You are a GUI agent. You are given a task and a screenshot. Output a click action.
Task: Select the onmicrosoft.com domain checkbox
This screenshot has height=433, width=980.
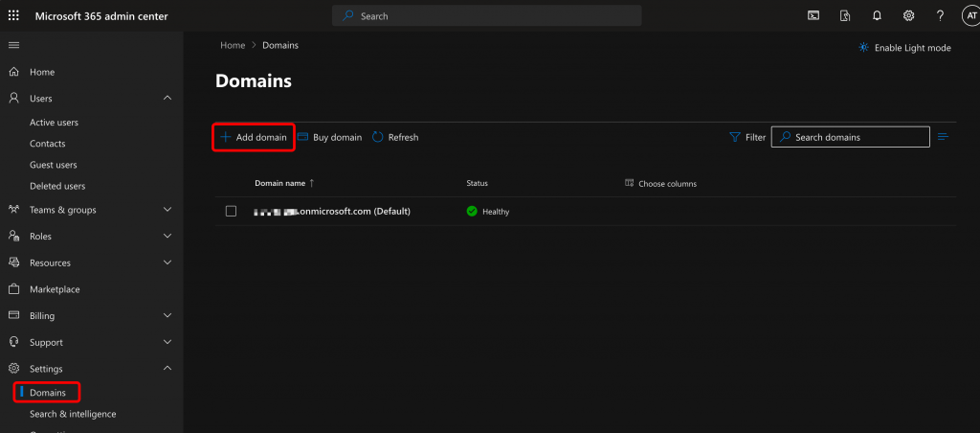231,211
